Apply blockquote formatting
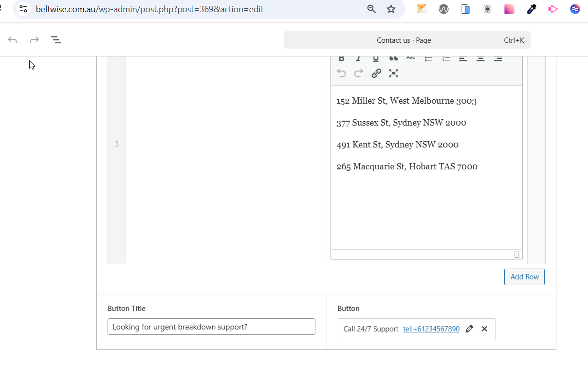This screenshot has width=588, height=366. coord(393,58)
